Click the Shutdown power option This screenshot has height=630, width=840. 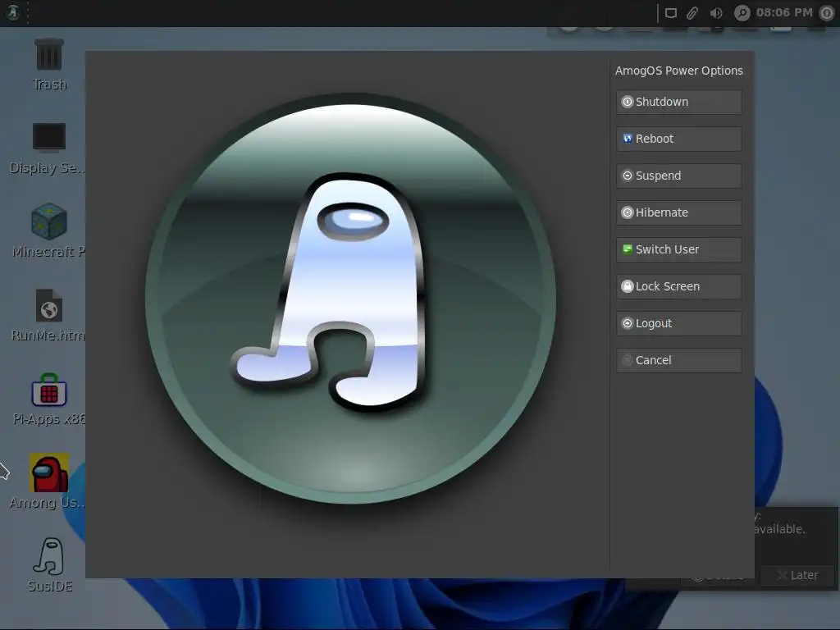pos(678,102)
